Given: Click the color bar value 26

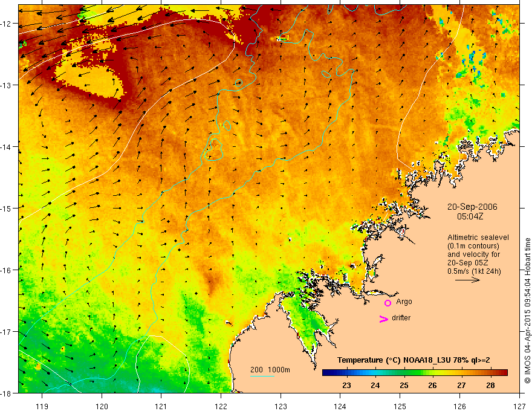Looking at the screenshot, I should point(432,385).
